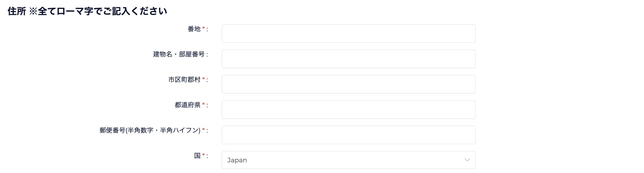
Task: Focus the 郵便番号 postal code field
Action: (348, 135)
